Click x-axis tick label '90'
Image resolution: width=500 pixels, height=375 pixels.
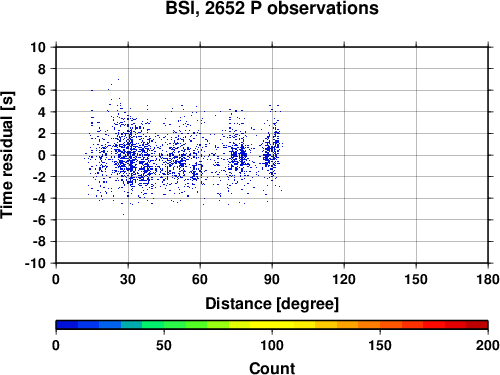pyautogui.click(x=272, y=279)
